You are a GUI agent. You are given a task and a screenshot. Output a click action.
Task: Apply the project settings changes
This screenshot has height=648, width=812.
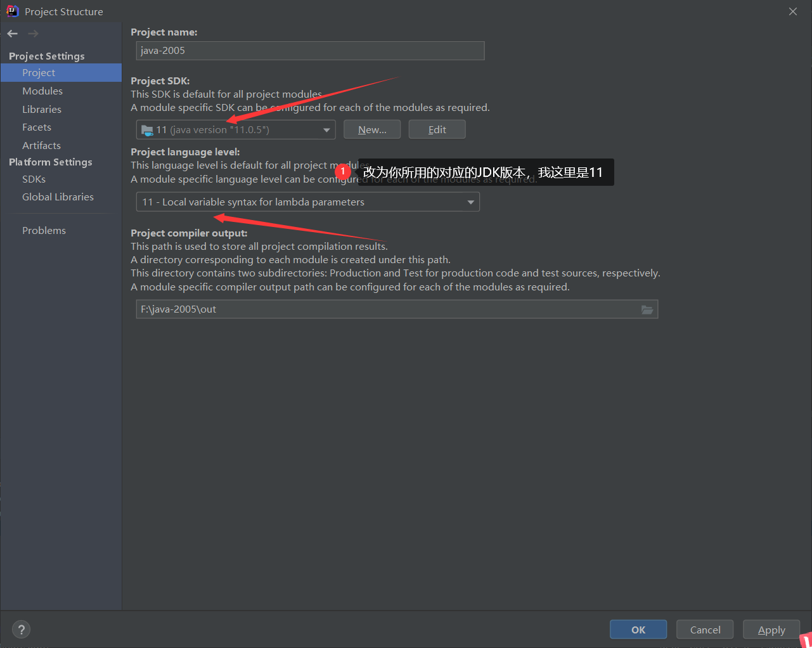(x=771, y=629)
